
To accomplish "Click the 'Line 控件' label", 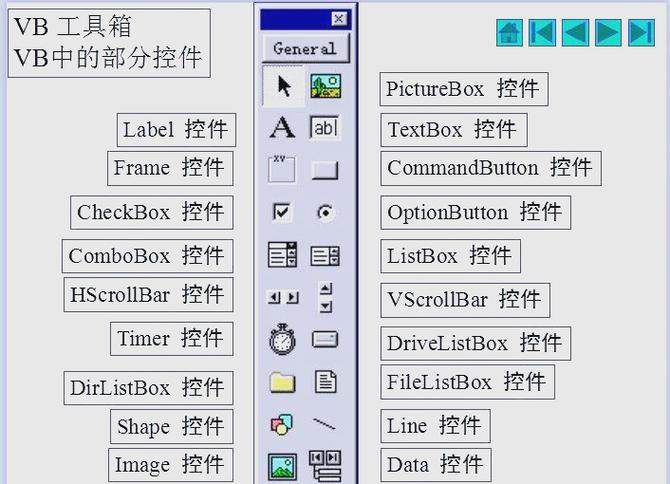I will pos(435,426).
